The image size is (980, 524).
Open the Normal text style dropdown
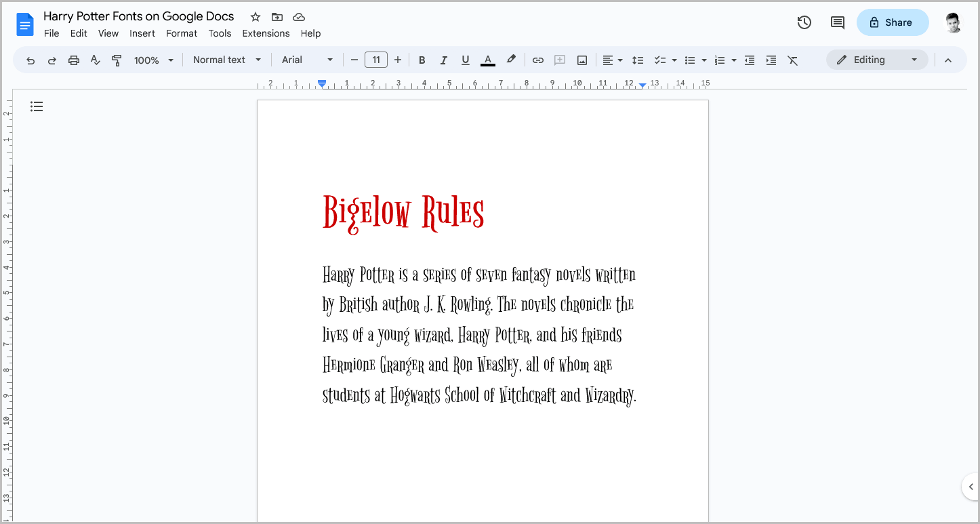[x=227, y=60]
